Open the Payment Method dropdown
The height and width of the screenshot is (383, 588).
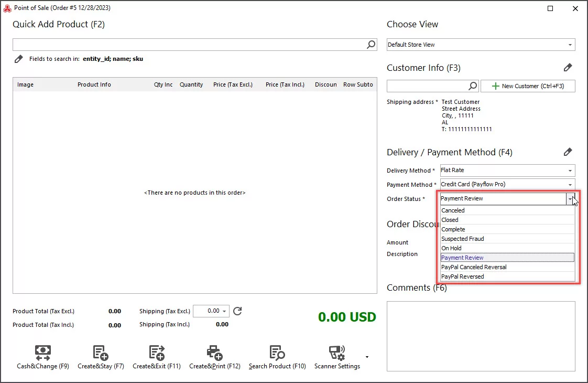pyautogui.click(x=507, y=184)
